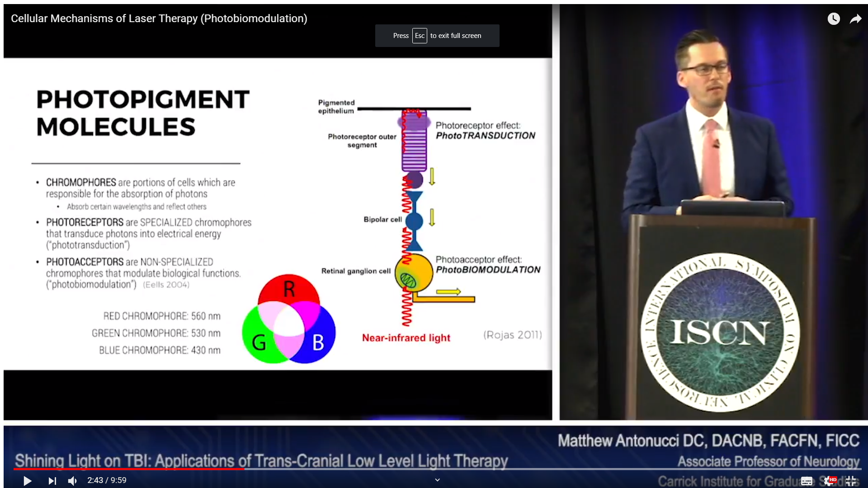Toggle subtitles/closed captions

807,481
